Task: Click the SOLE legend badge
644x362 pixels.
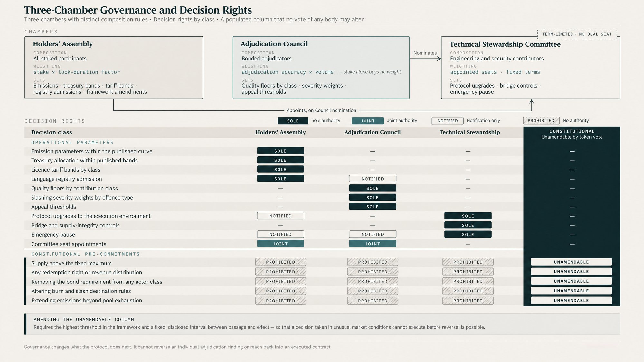Action: click(x=293, y=121)
